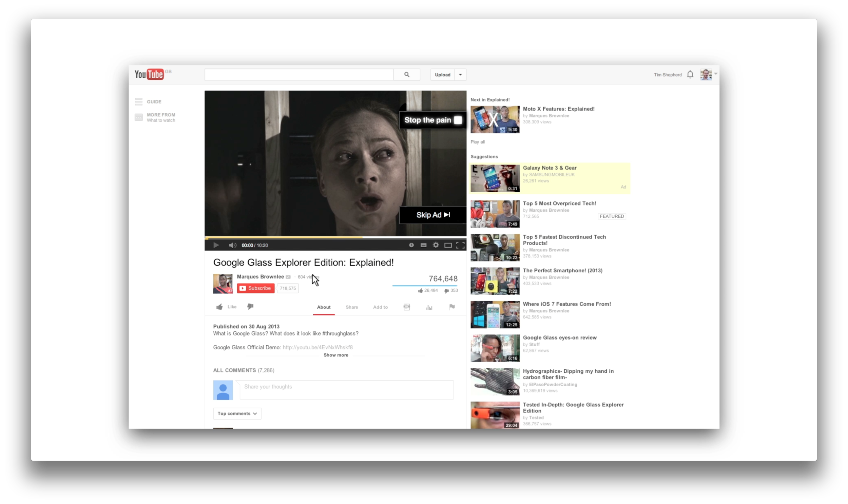Click the Stop the pain ad overlay

(x=433, y=120)
